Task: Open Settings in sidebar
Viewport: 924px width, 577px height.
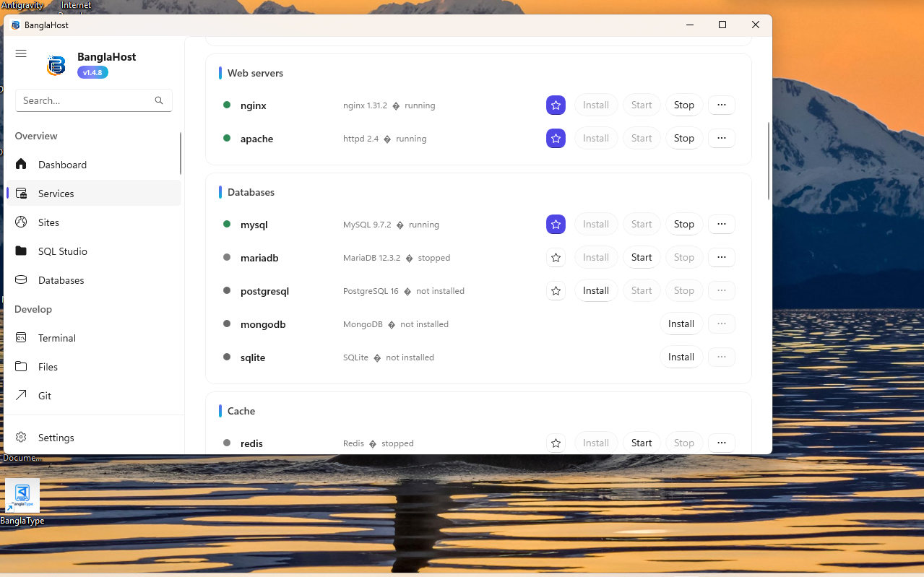Action: (94, 438)
